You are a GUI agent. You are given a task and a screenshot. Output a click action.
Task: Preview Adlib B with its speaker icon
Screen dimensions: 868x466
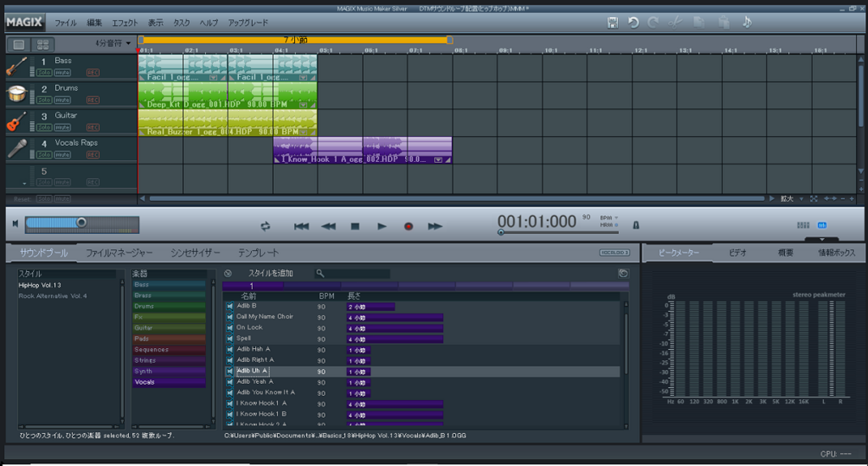tap(230, 306)
